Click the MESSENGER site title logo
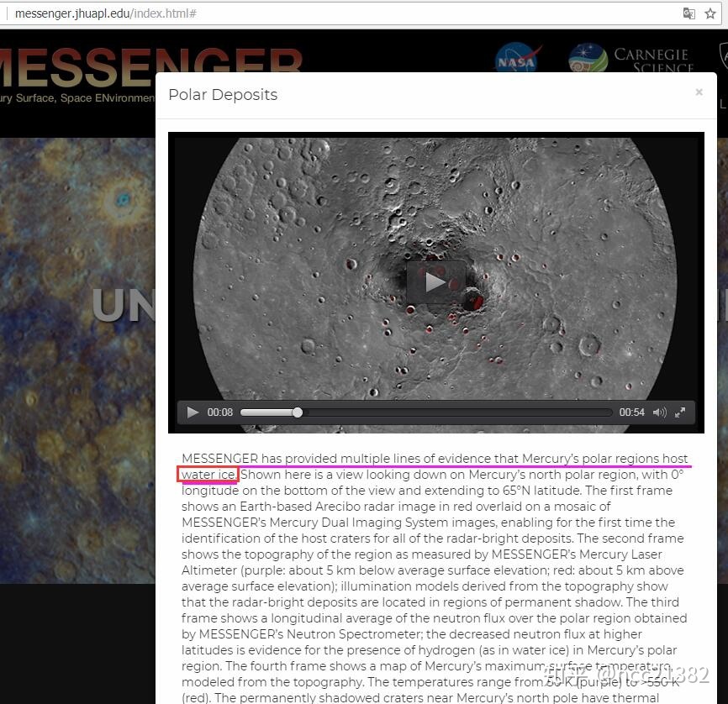This screenshot has width=728, height=704. point(150,68)
